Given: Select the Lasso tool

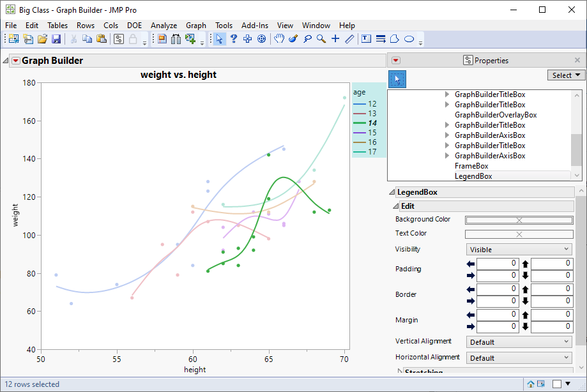Looking at the screenshot, I should pyautogui.click(x=307, y=39).
